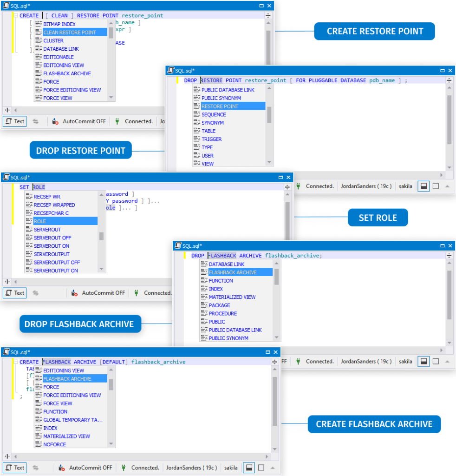Click SQL.sql* document icon in top window title

pyautogui.click(x=6, y=6)
